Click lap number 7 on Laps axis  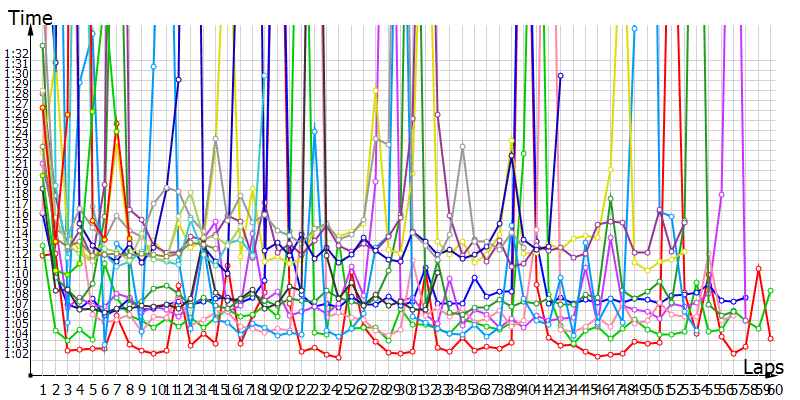click(117, 388)
